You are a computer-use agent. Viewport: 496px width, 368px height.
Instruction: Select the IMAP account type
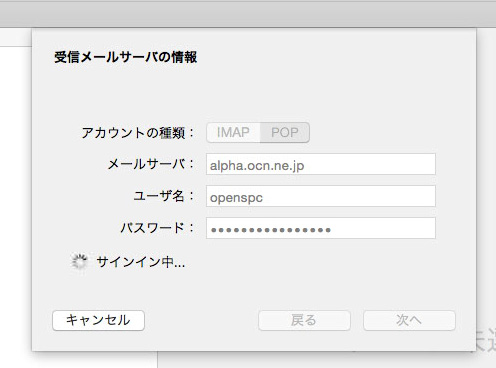pos(233,132)
